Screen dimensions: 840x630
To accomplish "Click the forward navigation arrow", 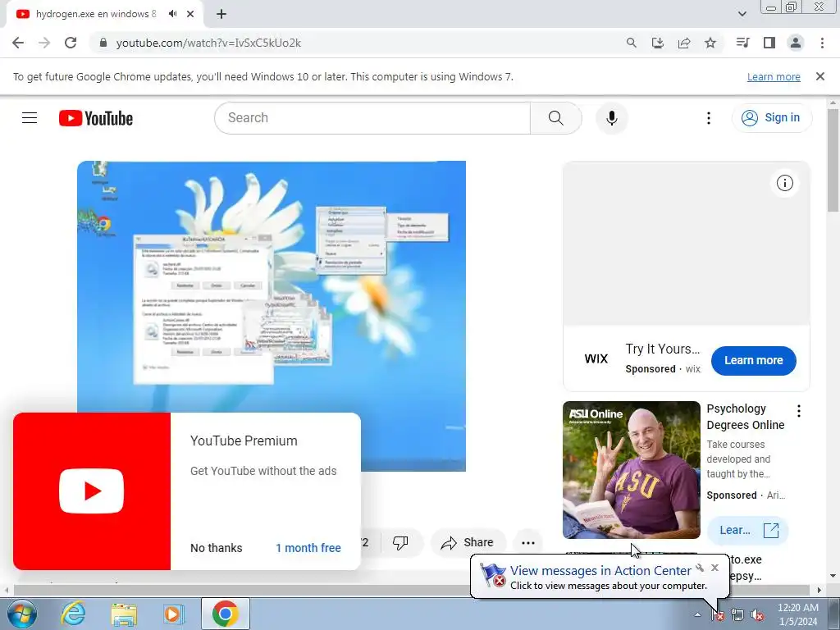I will click(x=44, y=43).
